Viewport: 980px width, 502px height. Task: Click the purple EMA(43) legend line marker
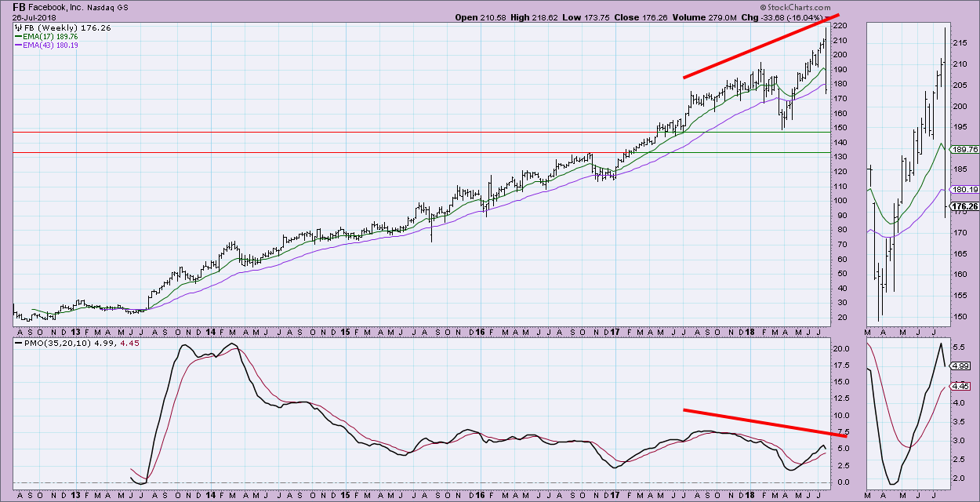pos(20,45)
